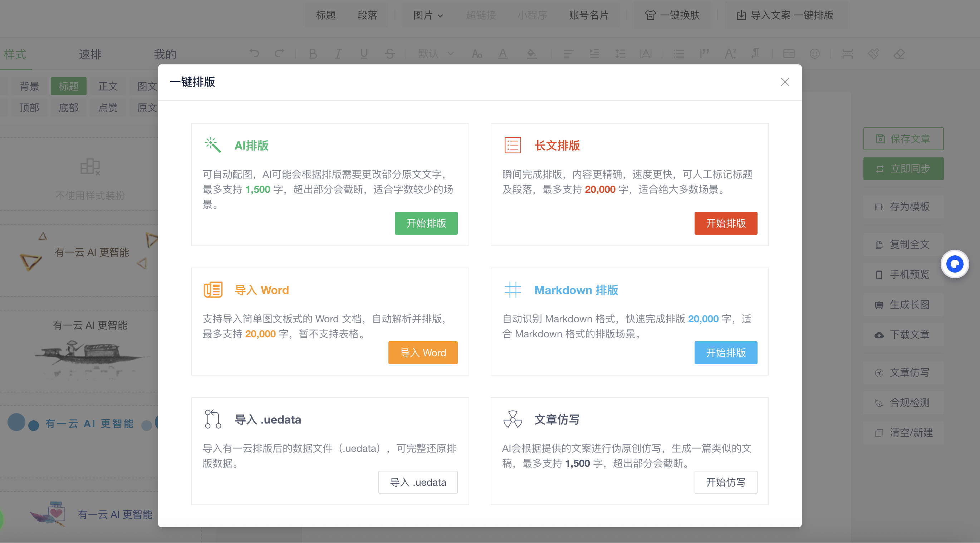Switch to the 我的 tab
This screenshot has height=543, width=980.
click(x=165, y=54)
